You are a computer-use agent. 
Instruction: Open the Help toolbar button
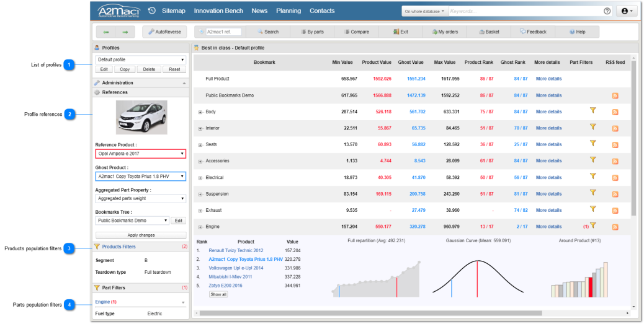(577, 32)
